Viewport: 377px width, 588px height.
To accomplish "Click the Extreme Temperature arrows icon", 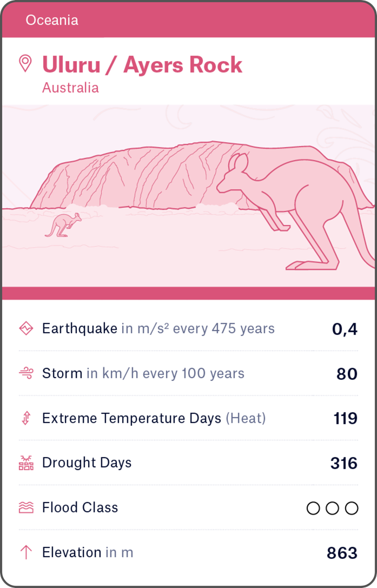I will pos(26,418).
